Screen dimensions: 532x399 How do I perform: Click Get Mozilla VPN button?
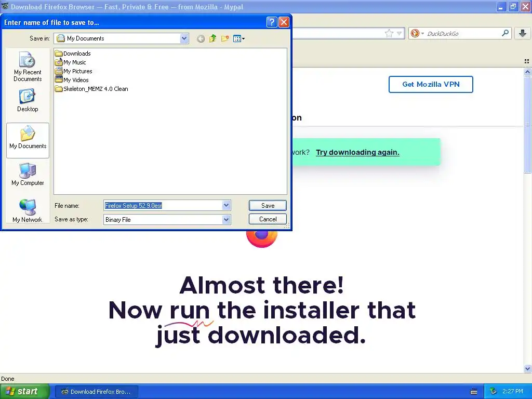pos(431,84)
